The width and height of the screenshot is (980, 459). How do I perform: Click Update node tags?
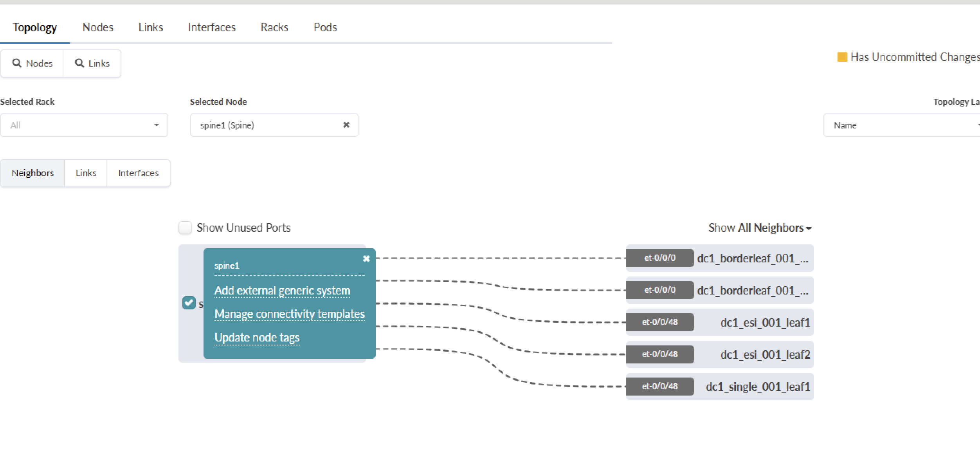[257, 338]
